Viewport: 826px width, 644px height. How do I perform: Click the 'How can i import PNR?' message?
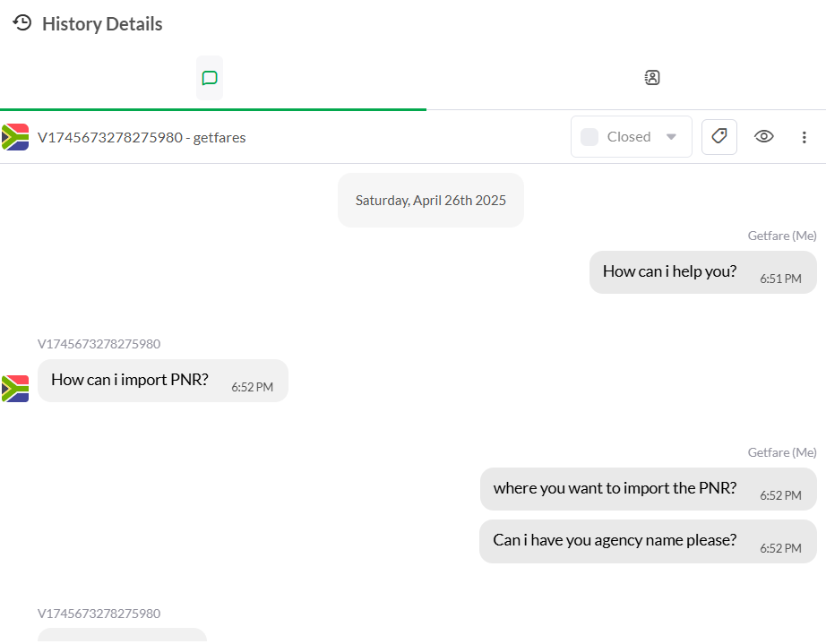click(x=130, y=380)
